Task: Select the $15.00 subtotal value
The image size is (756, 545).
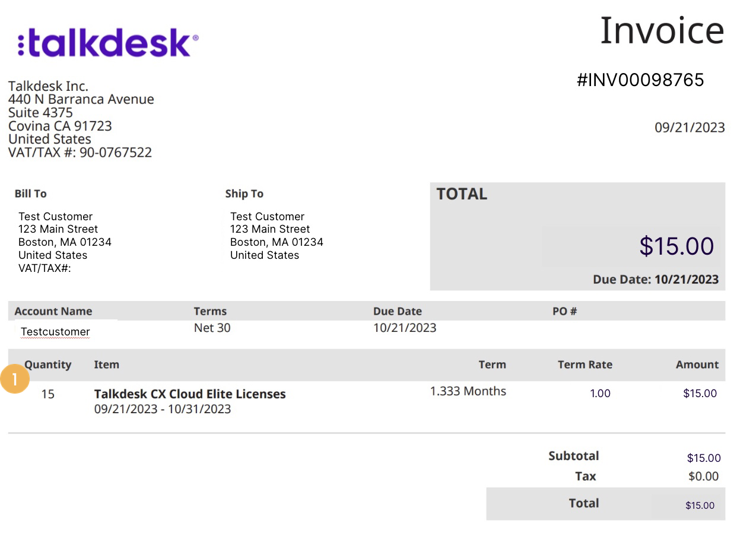Action: click(x=704, y=458)
